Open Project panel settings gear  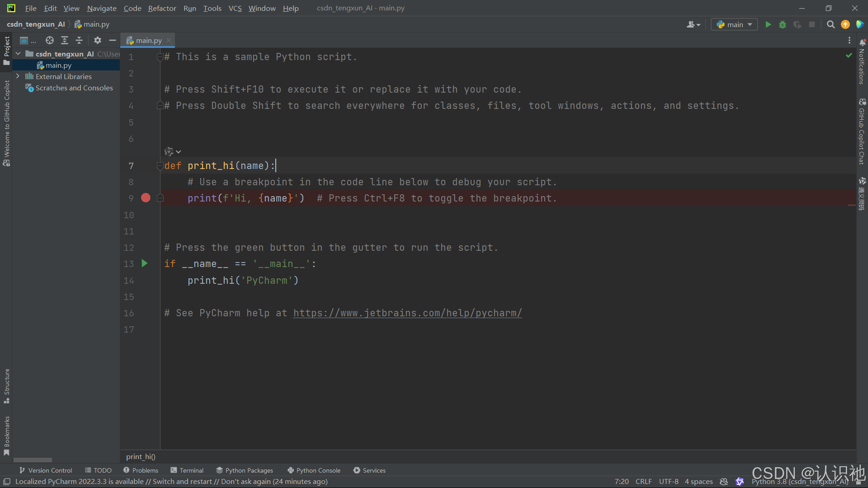click(x=98, y=40)
